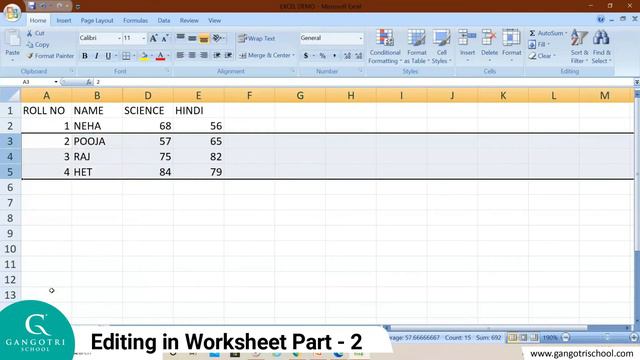This screenshot has height=360, width=640.
Task: Open the Font Color dropdown arrow
Action: point(168,56)
